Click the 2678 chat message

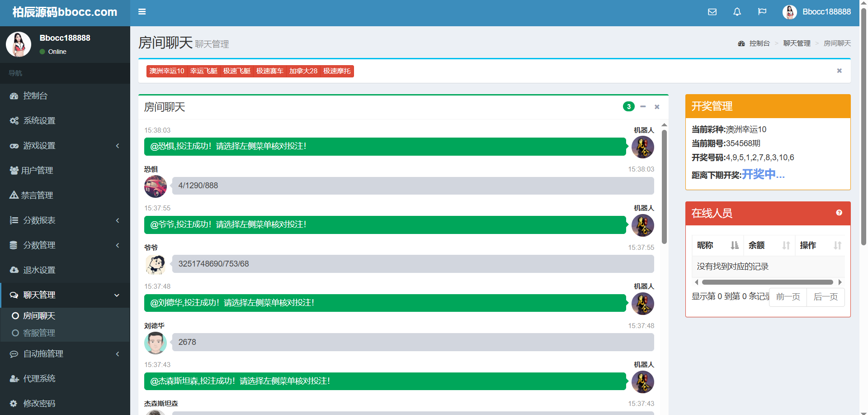[413, 342]
